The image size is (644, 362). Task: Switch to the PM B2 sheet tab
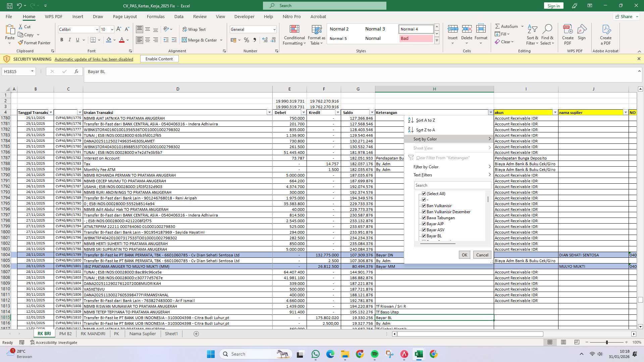pos(66,334)
